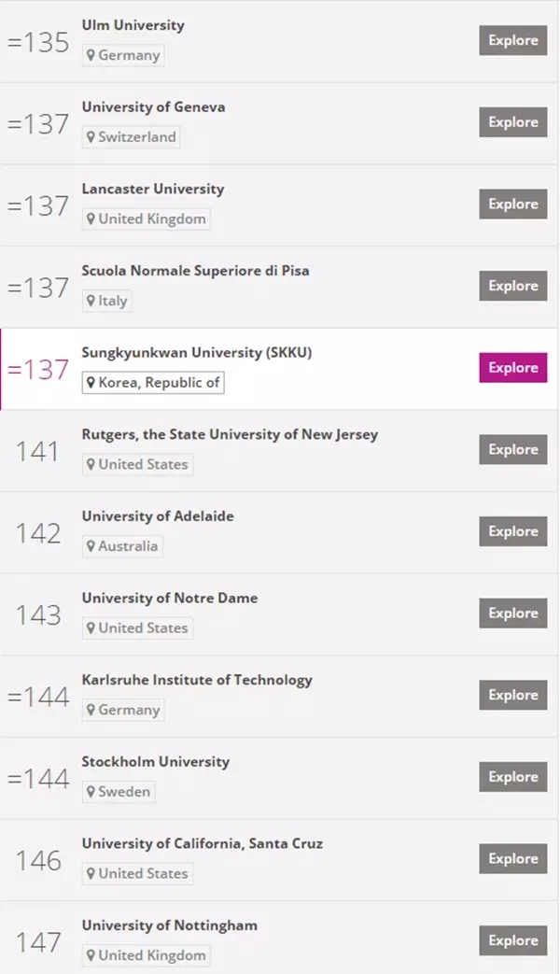Click the location pin under Lancaster University
This screenshot has width=560, height=974.
coord(91,219)
